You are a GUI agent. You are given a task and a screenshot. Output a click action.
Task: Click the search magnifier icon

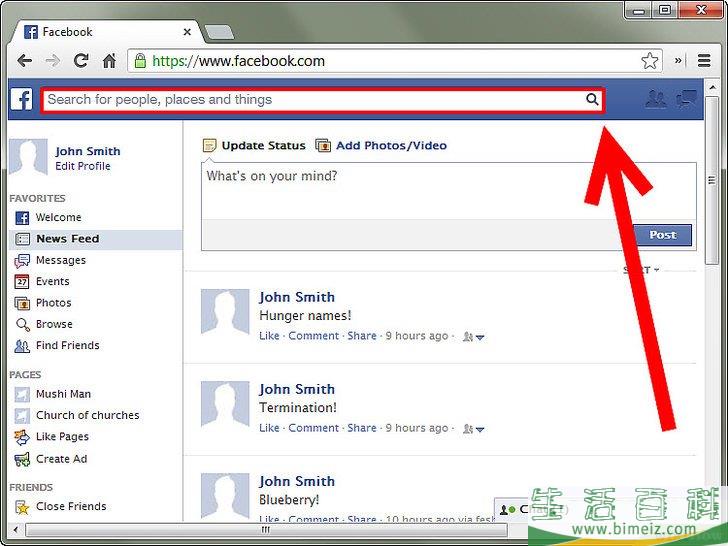point(592,99)
